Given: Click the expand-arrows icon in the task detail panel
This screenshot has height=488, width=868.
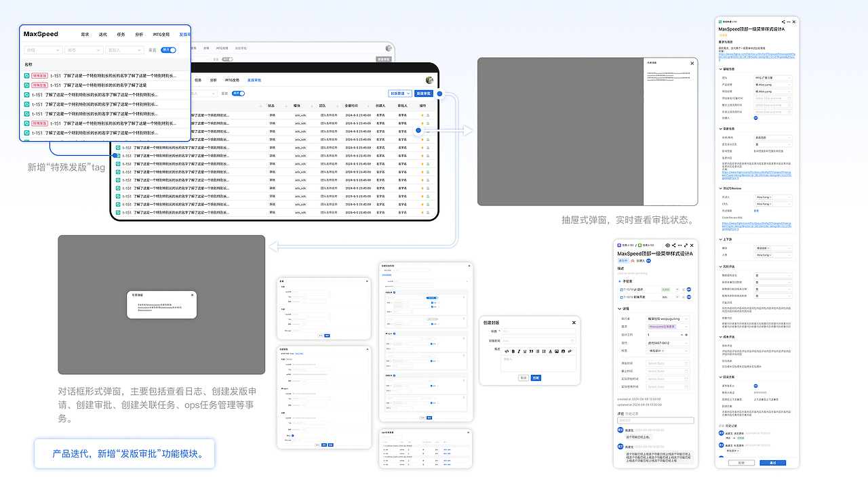Looking at the screenshot, I should pyautogui.click(x=686, y=245).
